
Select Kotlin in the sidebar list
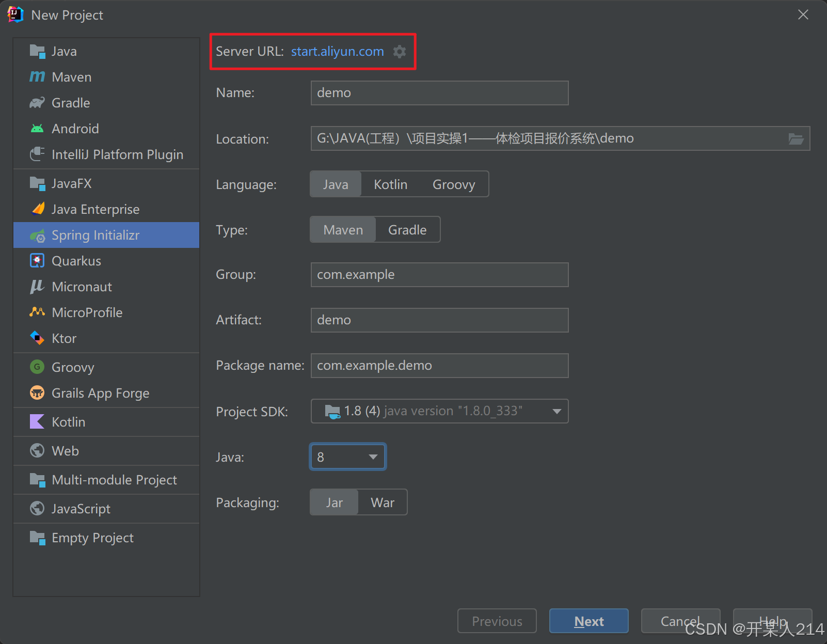pyautogui.click(x=106, y=422)
